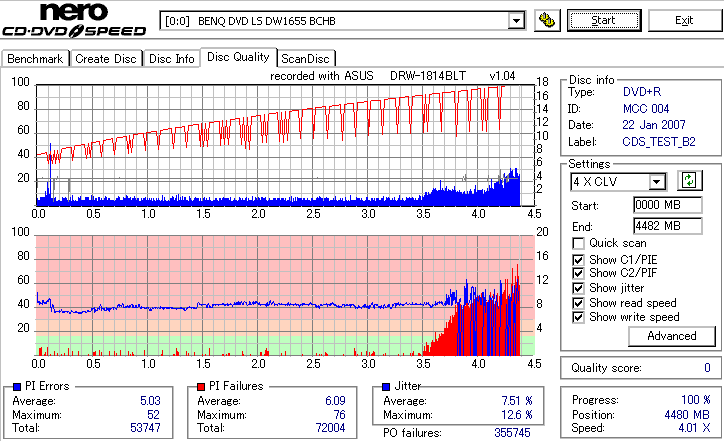
Task: Select the Disc Quality tab
Action: coord(238,57)
